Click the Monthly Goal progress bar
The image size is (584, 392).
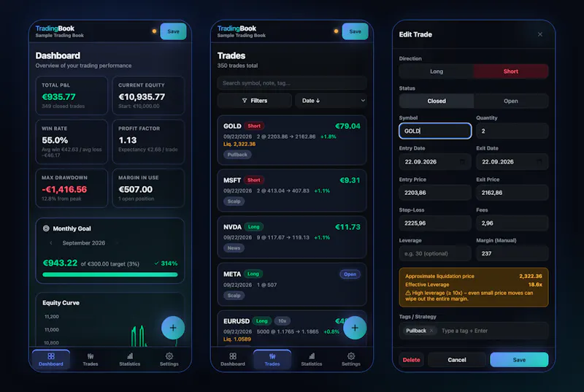110,274
